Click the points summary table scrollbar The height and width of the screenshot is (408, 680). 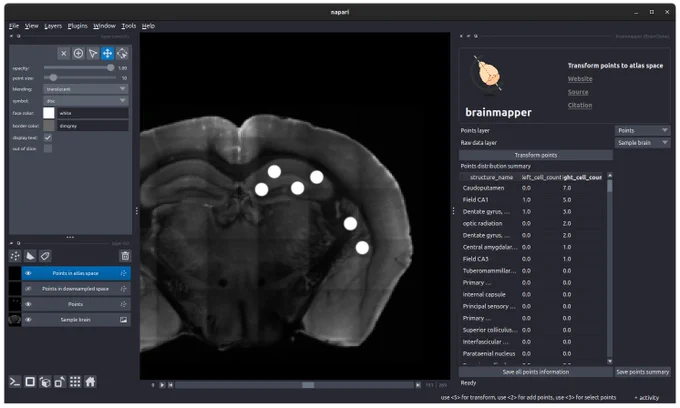coord(610,269)
